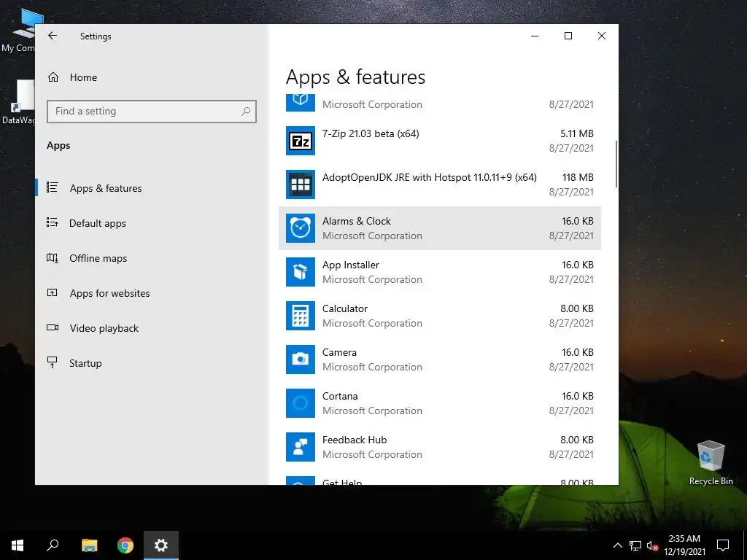Click the Startup sidebar icon
The width and height of the screenshot is (747, 560).
(x=53, y=363)
